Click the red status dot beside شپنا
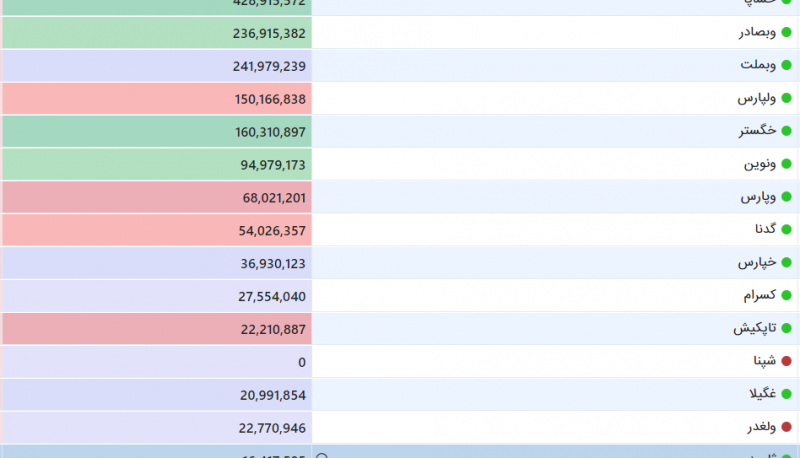 [786, 361]
